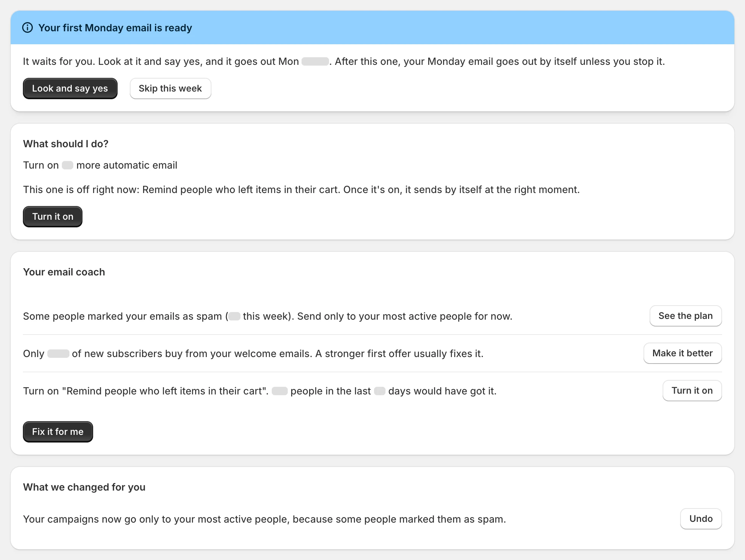This screenshot has height=560, width=745.
Task: Turn it on in the email coach cart row
Action: click(692, 391)
